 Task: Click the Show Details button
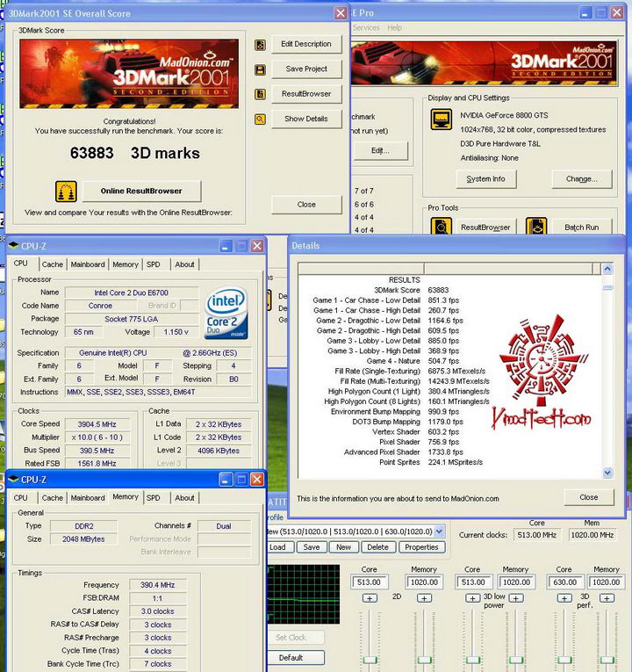tap(306, 119)
